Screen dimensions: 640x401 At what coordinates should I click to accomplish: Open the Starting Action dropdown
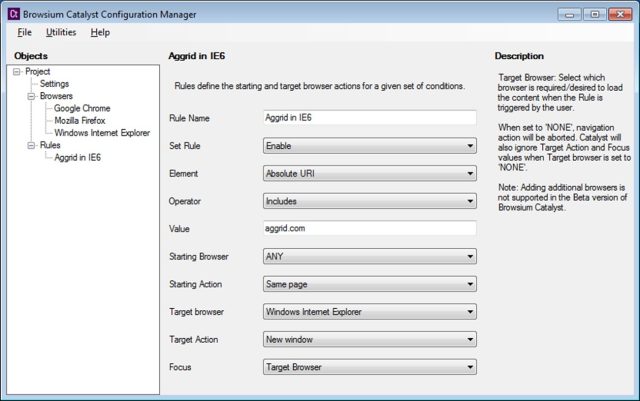[x=370, y=284]
